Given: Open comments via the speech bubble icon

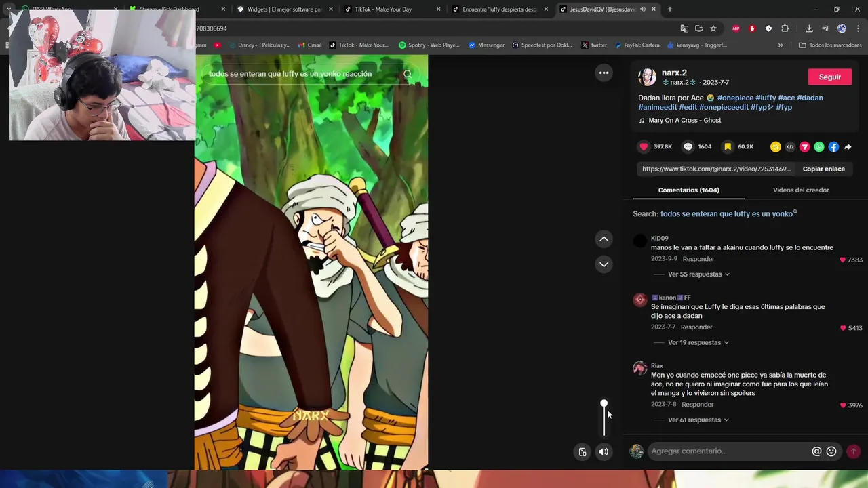Looking at the screenshot, I should tap(688, 147).
